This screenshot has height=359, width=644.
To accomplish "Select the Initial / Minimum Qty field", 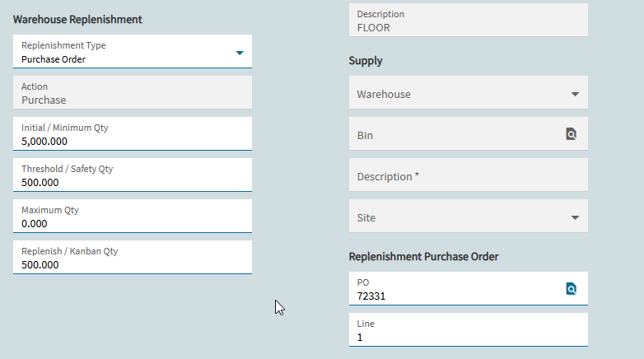I will click(133, 134).
